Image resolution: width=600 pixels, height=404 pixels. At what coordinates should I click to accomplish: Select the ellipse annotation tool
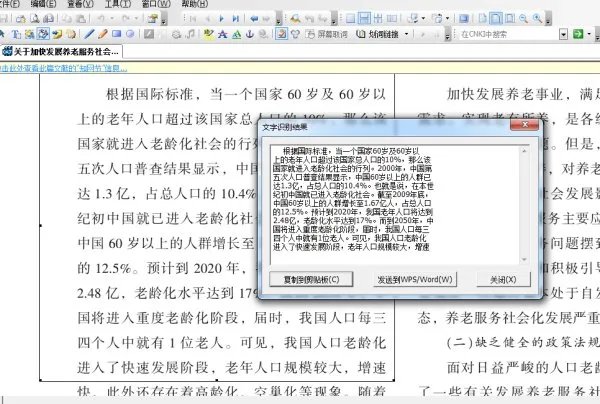point(130,34)
